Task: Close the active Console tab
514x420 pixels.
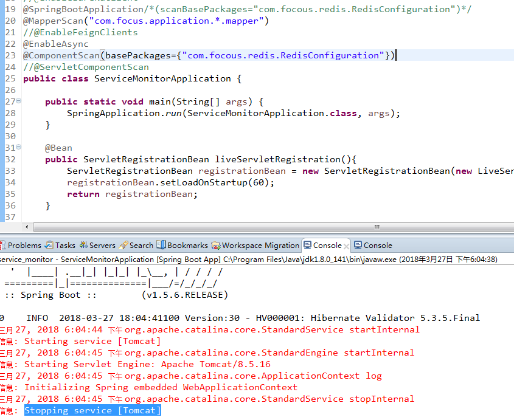Action: coord(347,246)
